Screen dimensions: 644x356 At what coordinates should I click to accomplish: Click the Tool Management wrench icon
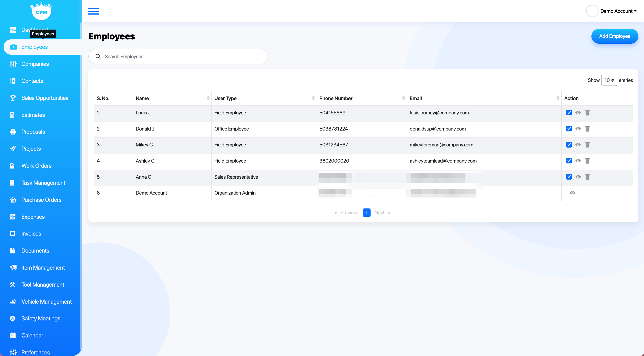13,284
